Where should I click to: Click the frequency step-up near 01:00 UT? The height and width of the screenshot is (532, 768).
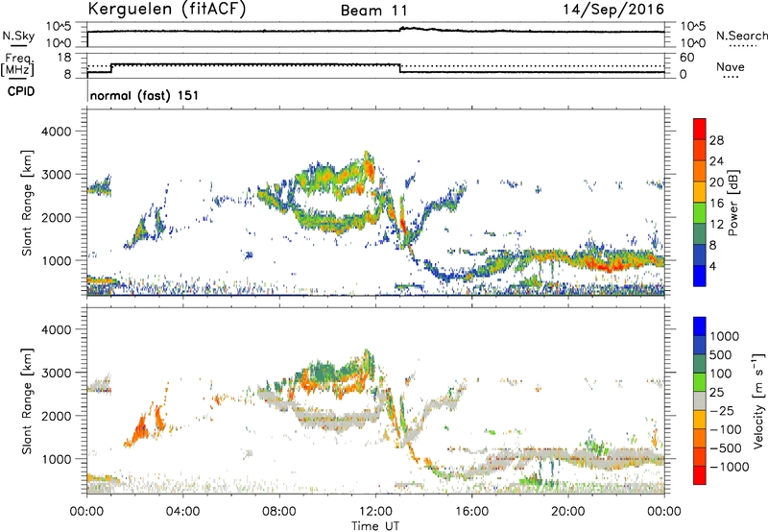(111, 68)
